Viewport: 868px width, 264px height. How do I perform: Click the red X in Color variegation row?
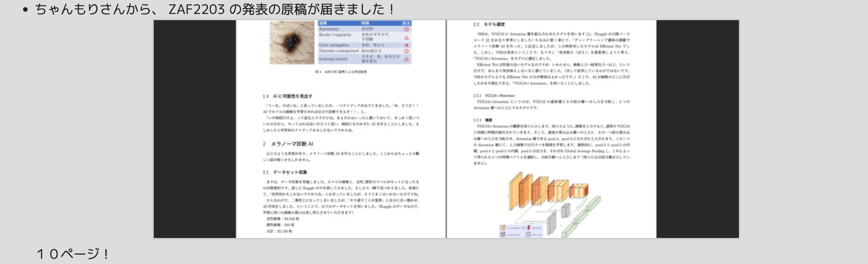406,45
